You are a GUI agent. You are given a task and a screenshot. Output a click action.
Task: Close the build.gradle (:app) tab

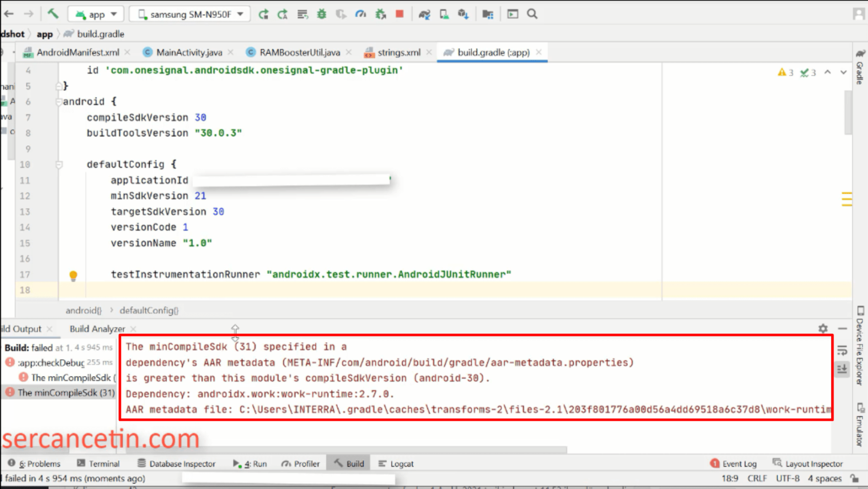click(539, 53)
